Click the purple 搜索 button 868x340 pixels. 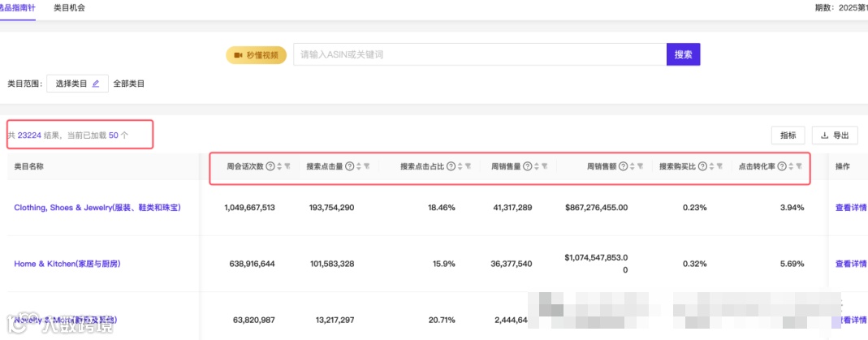click(683, 54)
